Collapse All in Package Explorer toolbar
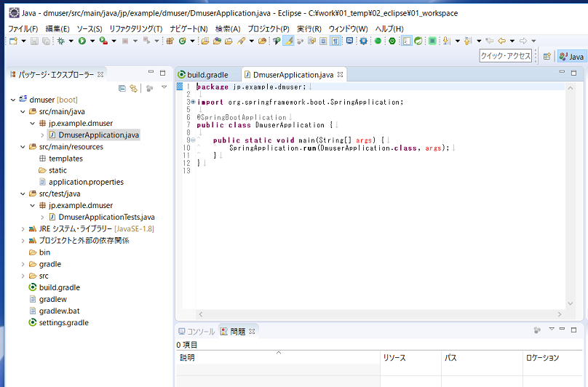This screenshot has width=588, height=387. [122, 88]
